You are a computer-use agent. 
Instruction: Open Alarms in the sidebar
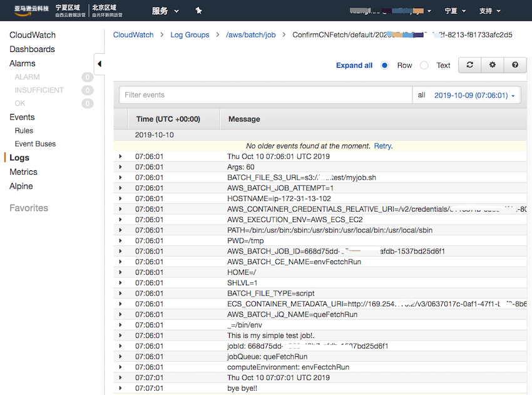pos(23,63)
